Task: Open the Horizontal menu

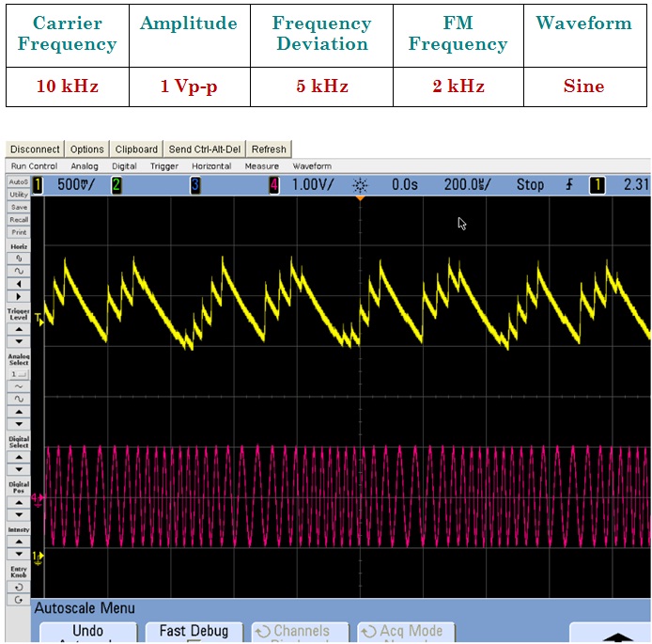Action: coord(211,166)
